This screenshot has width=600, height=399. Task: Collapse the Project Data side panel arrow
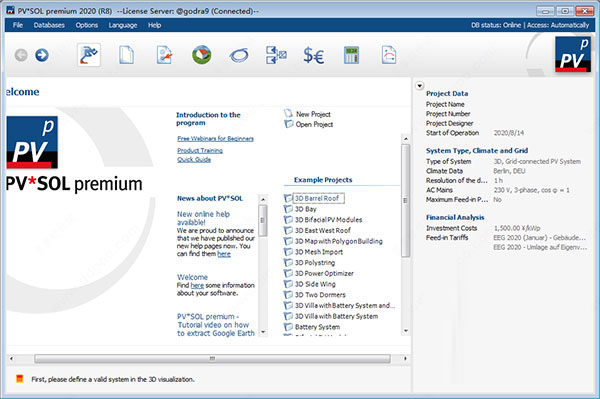click(x=419, y=86)
